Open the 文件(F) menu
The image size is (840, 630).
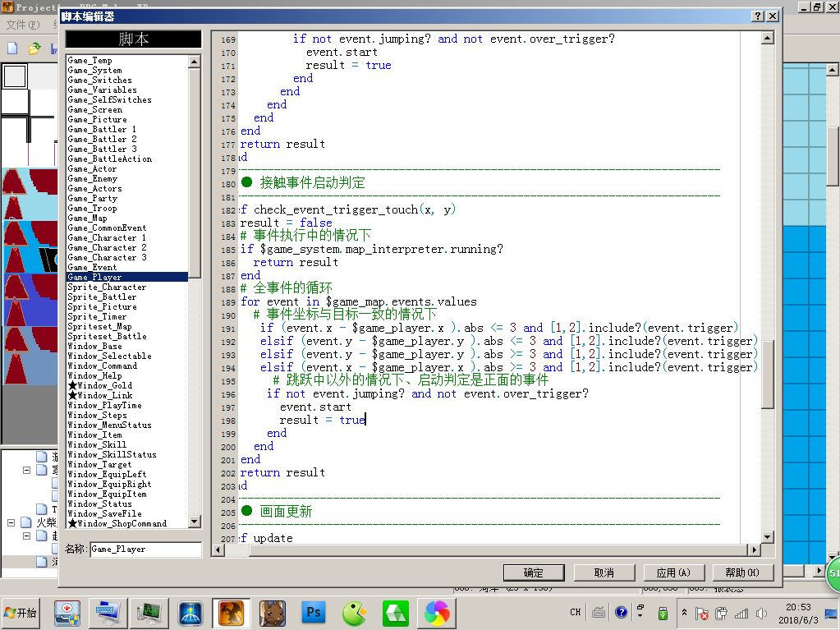[x=23, y=25]
